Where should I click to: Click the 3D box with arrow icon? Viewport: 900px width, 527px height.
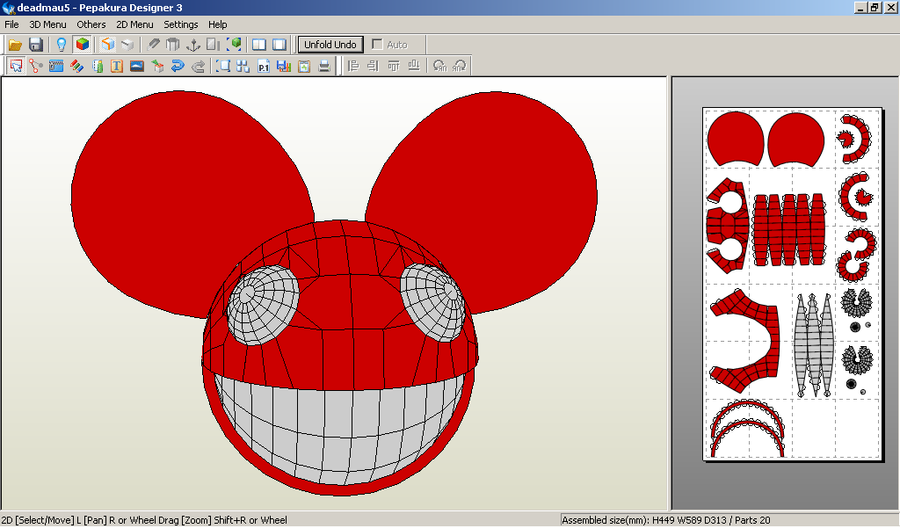[x=157, y=66]
